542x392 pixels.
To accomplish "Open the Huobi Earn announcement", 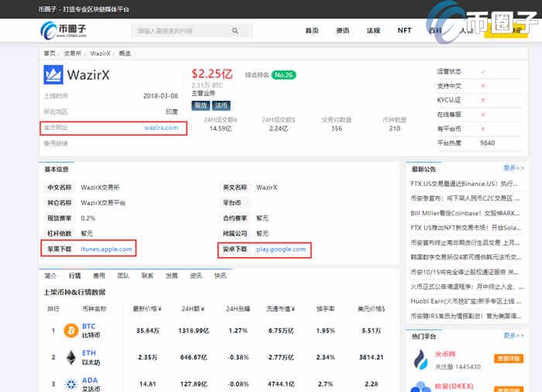I will pos(467,301).
